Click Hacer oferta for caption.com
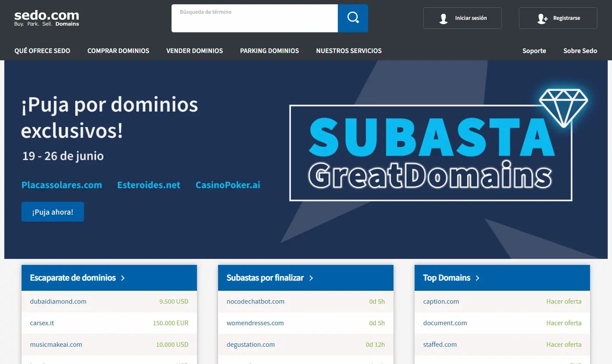The height and width of the screenshot is (364, 612). coord(564,302)
